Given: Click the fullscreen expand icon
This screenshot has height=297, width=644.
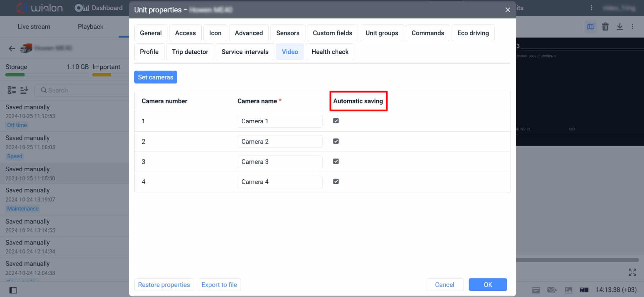Looking at the screenshot, I should (632, 272).
